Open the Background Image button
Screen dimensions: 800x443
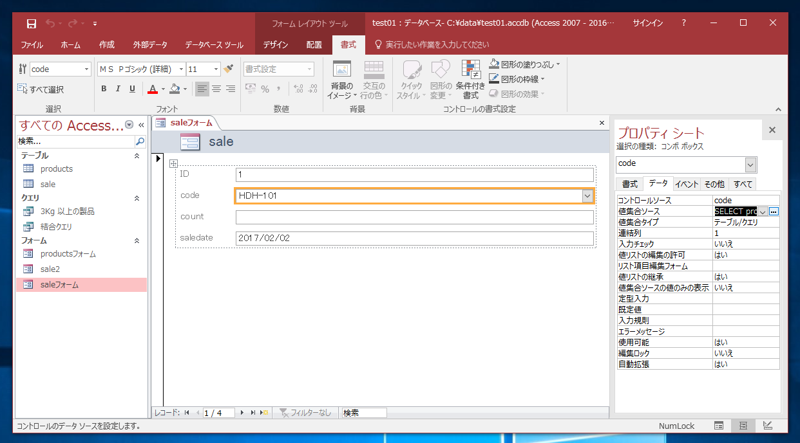coord(342,80)
